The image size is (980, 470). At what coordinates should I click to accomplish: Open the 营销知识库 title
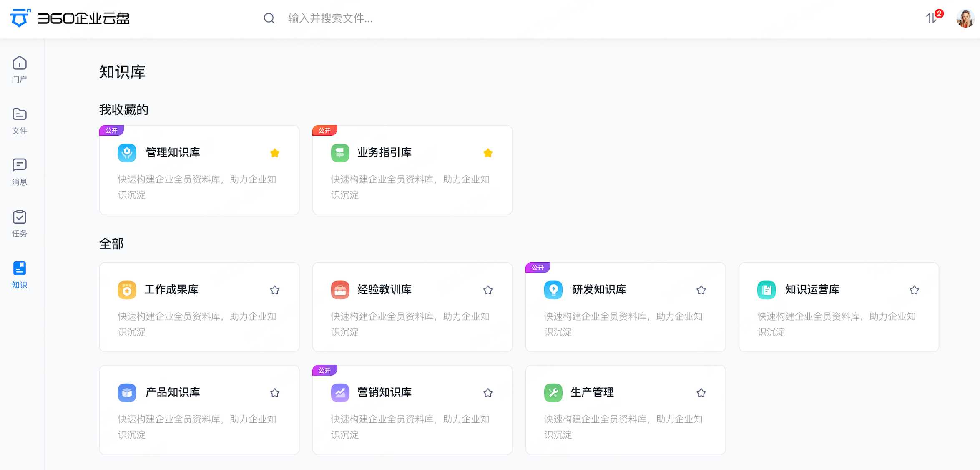(384, 392)
